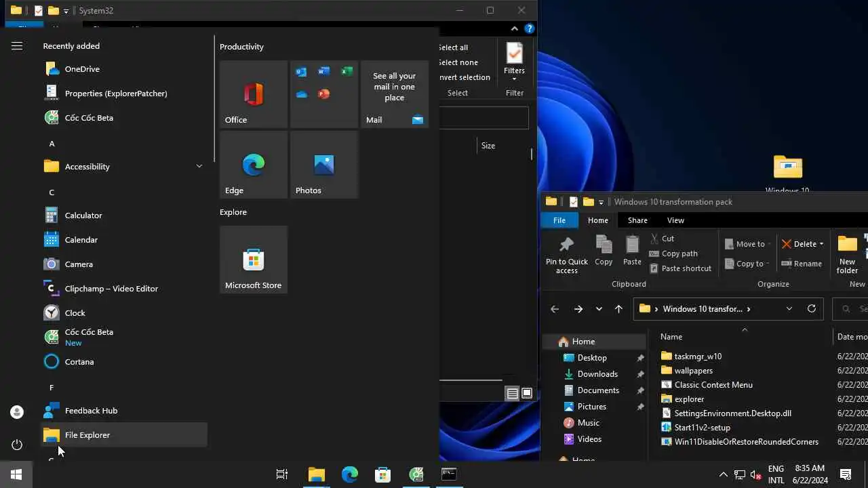Image resolution: width=868 pixels, height=488 pixels.
Task: Open the address bar history dropdown
Action: [x=789, y=309]
